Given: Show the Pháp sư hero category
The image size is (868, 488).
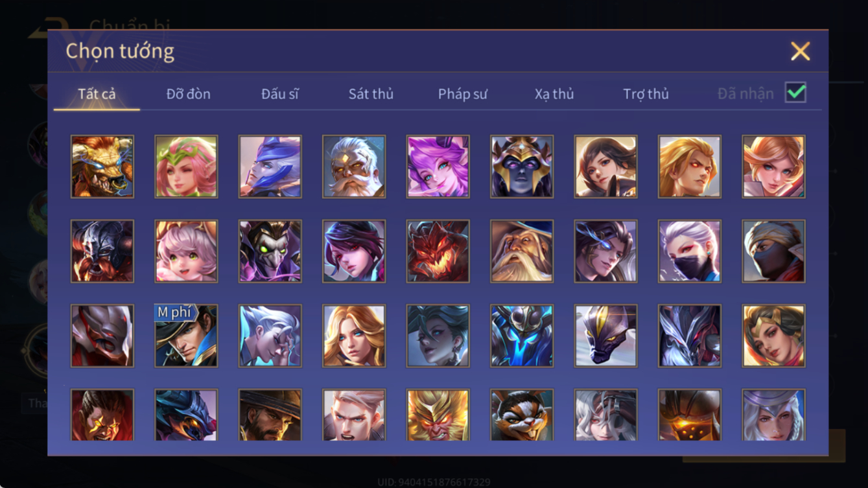Looking at the screenshot, I should pyautogui.click(x=462, y=94).
